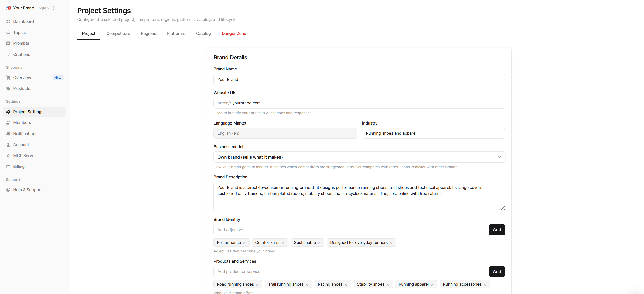Click the Members people icon
This screenshot has width=644, height=294.
[8, 122]
